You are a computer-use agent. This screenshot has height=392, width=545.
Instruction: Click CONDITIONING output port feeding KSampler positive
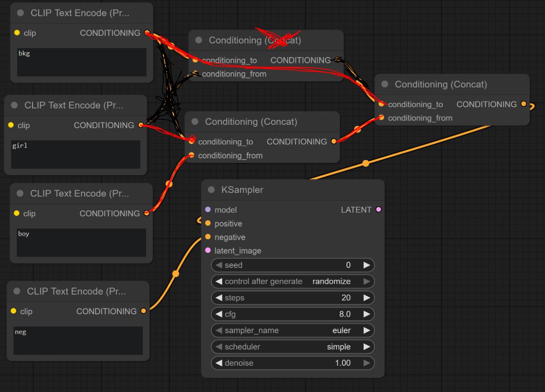(524, 104)
